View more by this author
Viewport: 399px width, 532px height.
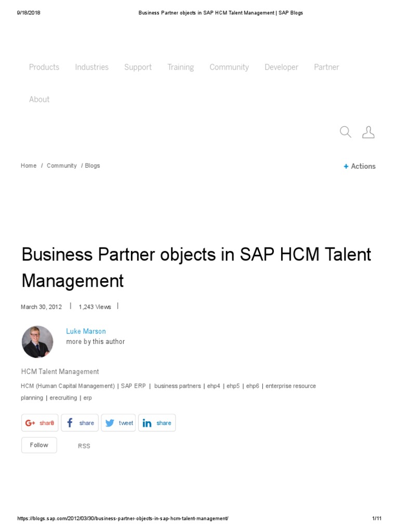96,342
